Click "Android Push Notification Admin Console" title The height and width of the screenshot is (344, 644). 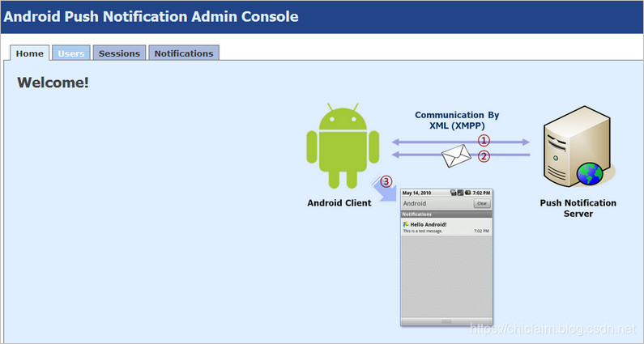[151, 17]
